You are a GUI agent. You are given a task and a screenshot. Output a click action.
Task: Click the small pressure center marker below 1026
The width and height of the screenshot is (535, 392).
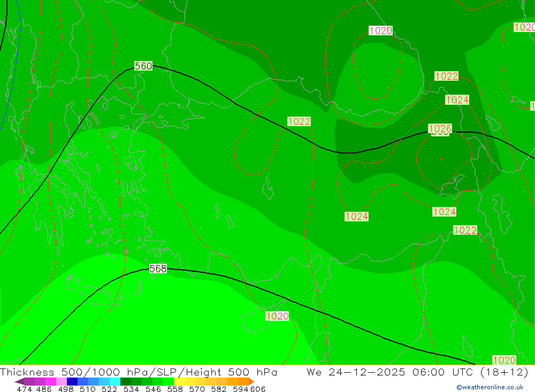[441, 159]
